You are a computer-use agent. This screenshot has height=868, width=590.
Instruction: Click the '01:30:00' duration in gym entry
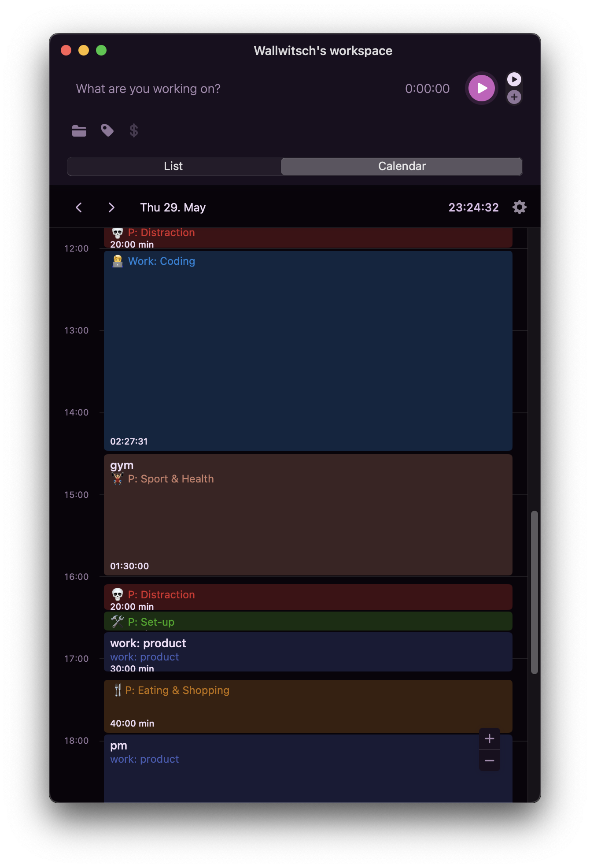(129, 566)
